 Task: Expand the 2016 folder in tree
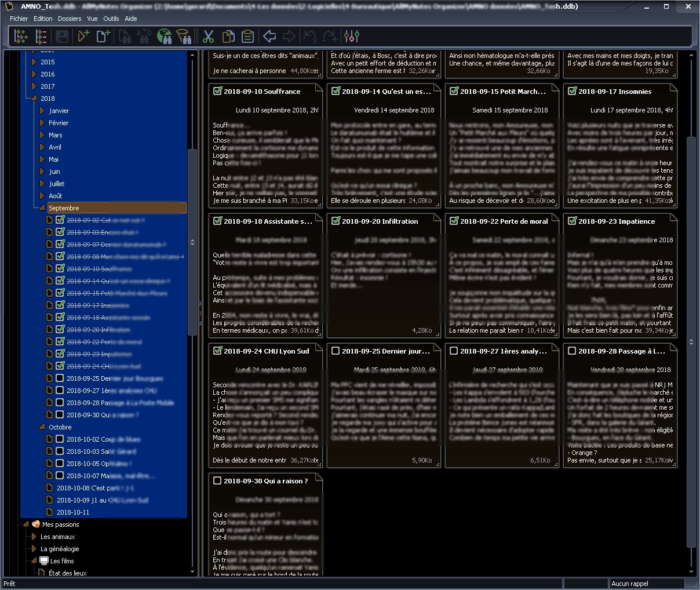(x=34, y=74)
